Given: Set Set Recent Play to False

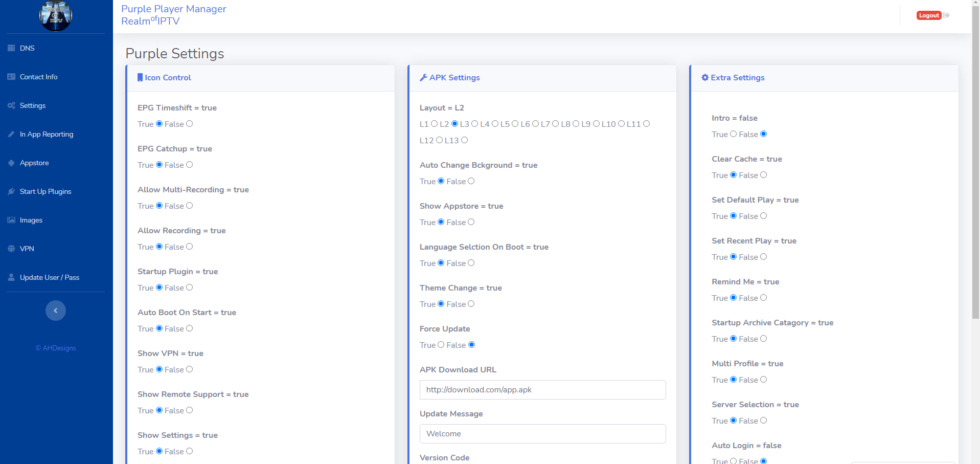Looking at the screenshot, I should 764,257.
